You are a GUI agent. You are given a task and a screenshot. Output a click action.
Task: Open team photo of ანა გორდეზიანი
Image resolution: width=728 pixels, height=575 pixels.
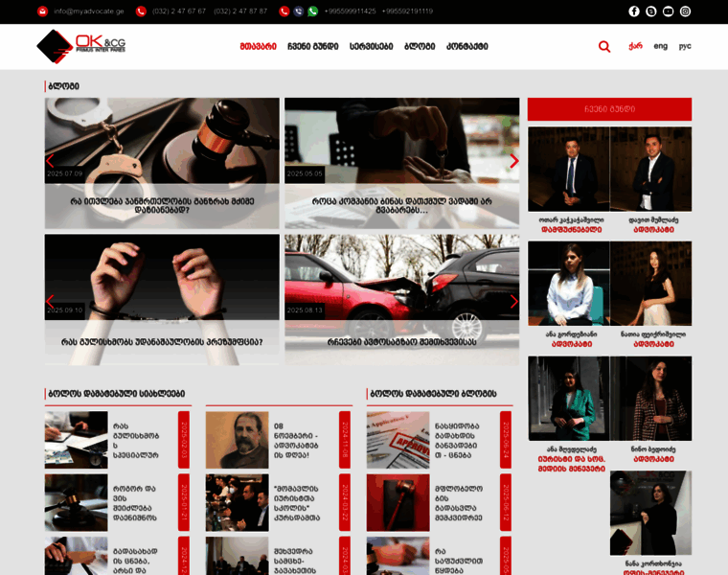tap(569, 284)
